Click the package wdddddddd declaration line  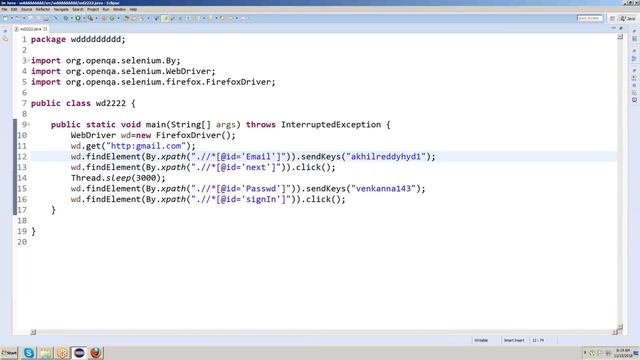click(78, 39)
